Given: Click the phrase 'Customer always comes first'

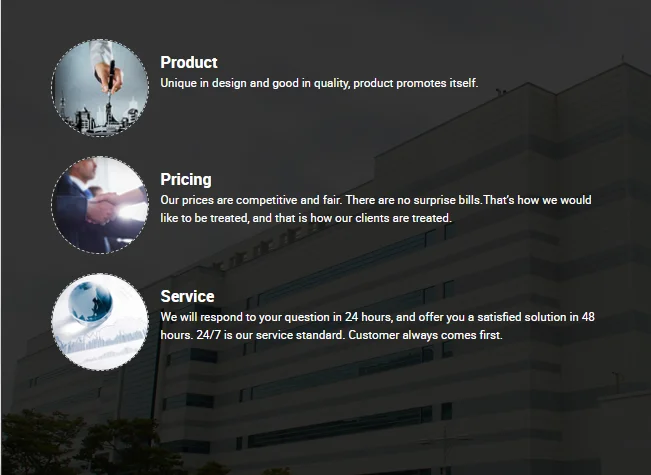Looking at the screenshot, I should pos(425,335).
